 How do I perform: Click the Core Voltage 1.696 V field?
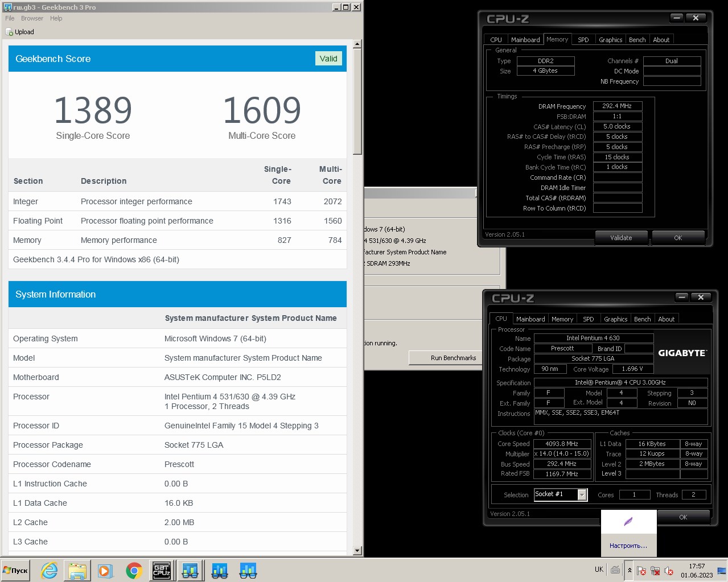[632, 369]
